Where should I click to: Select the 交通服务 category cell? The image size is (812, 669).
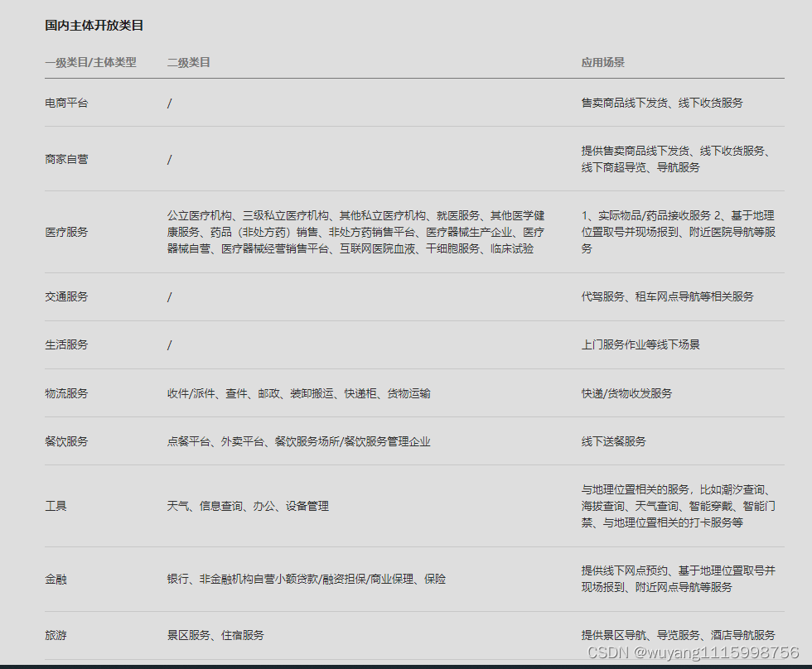(66, 296)
